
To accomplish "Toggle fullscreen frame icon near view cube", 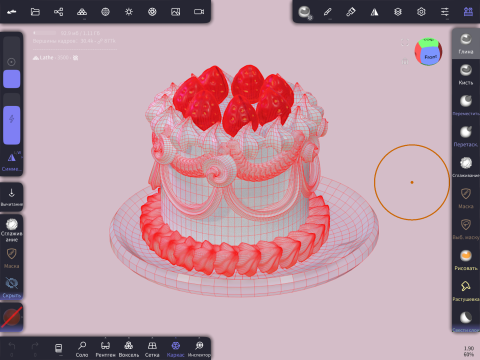I will (405, 43).
